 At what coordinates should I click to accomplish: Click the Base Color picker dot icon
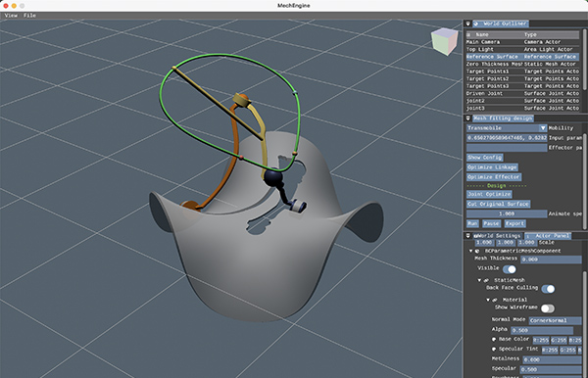[x=494, y=340]
